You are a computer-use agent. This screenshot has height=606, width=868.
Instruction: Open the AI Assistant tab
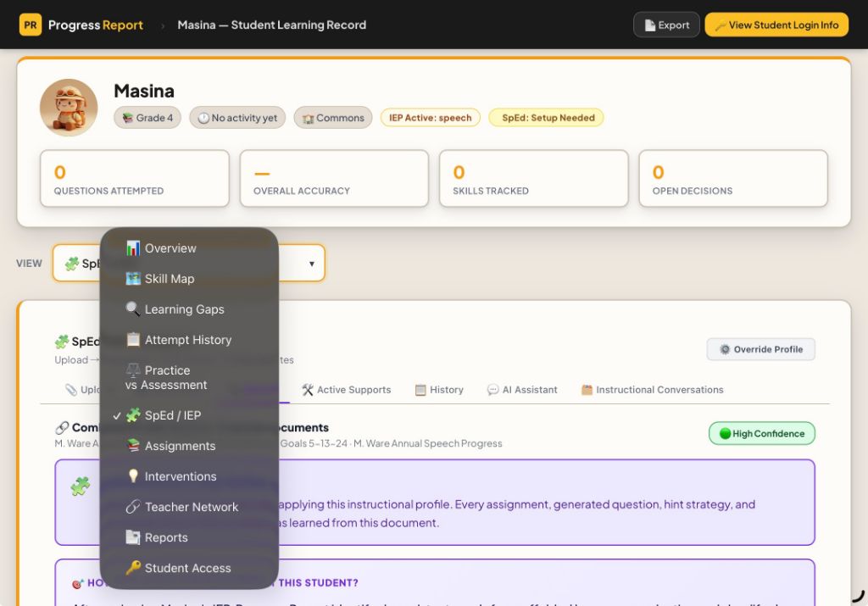522,390
